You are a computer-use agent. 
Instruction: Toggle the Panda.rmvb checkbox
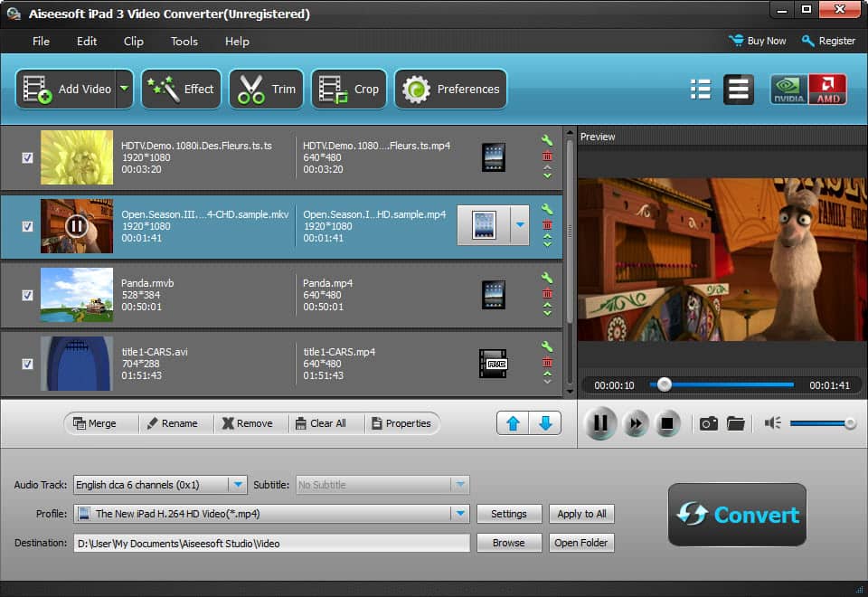point(27,295)
